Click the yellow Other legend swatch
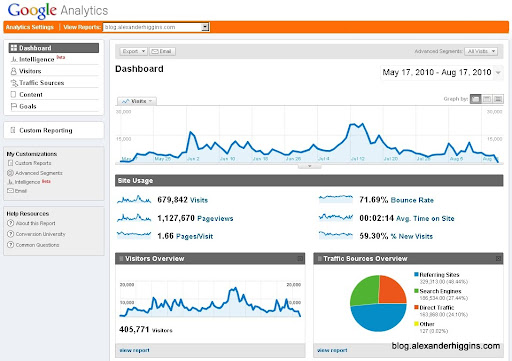The width and height of the screenshot is (512, 361). tap(416, 324)
